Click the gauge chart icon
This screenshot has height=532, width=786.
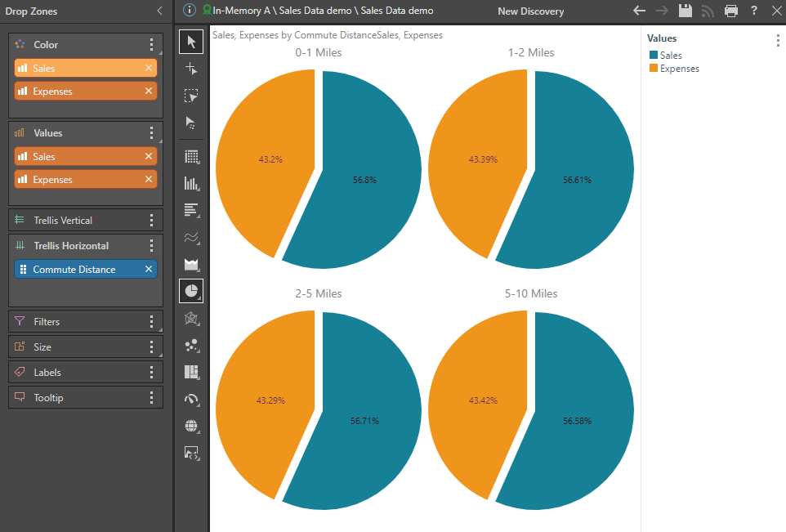191,399
